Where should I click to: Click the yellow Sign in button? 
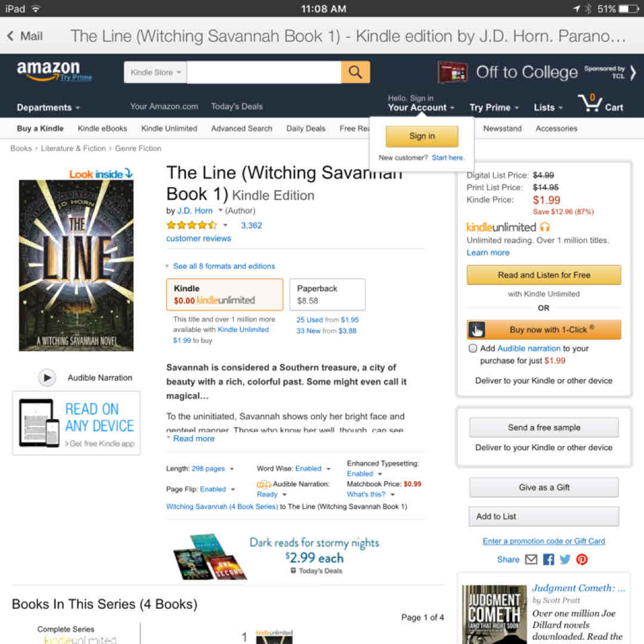(422, 136)
